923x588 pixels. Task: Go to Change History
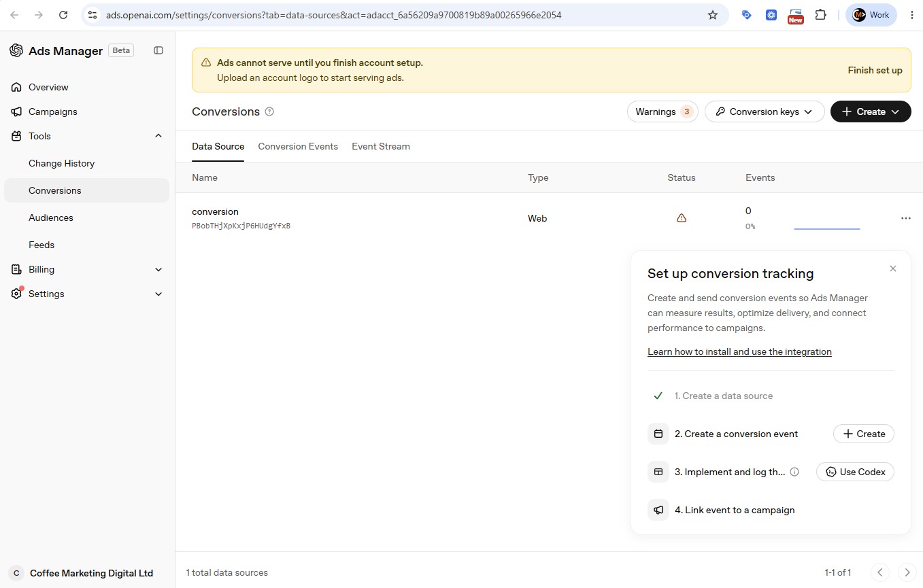(x=86, y=163)
